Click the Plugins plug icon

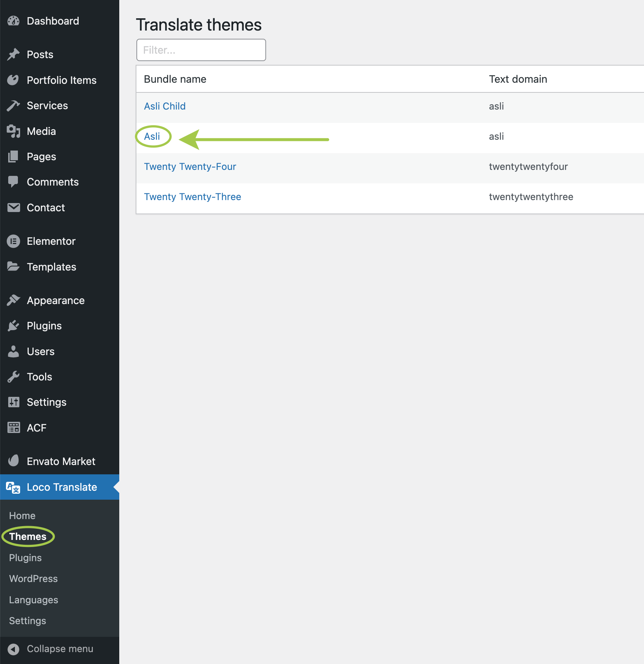(13, 326)
